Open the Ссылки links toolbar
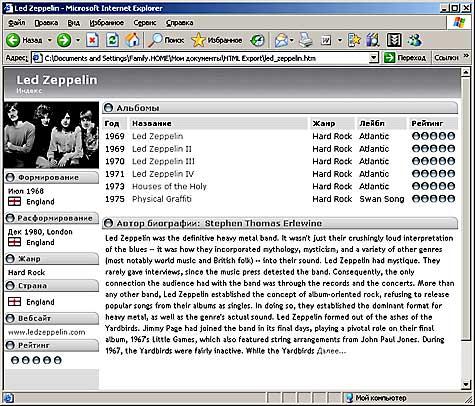Image resolution: width=475 pixels, height=406 pixels. 447,58
